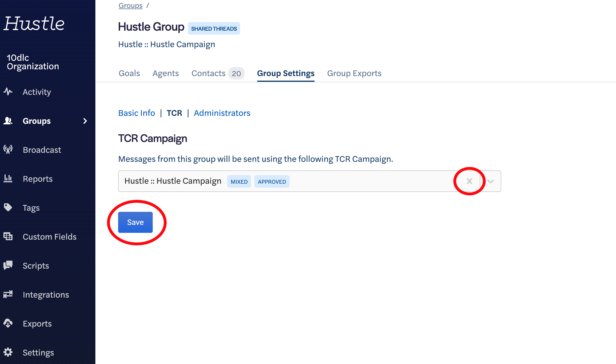The image size is (616, 364).
Task: Click the Exports cloud download icon
Action: [x=8, y=323]
